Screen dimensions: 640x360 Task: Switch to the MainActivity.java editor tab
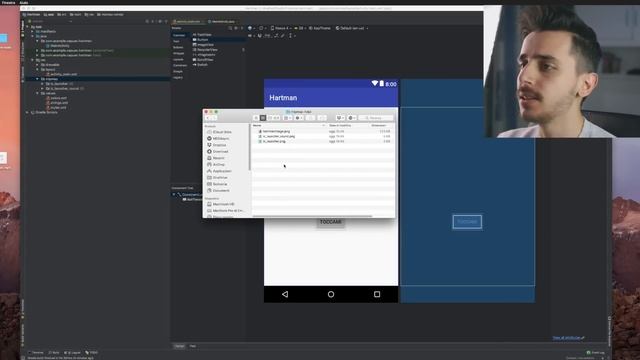[x=222, y=21]
